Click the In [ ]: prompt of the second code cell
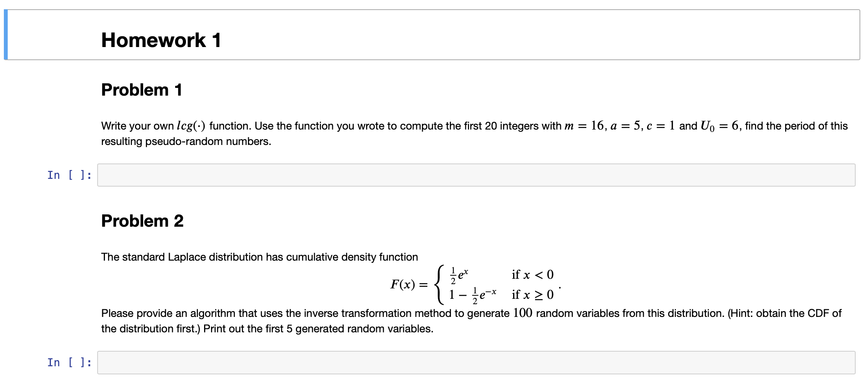Viewport: 868px width, 384px height. tap(69, 362)
